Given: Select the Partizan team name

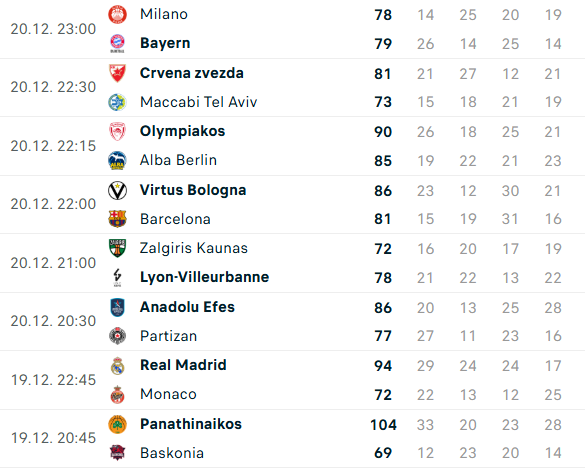Looking at the screenshot, I should tap(168, 336).
